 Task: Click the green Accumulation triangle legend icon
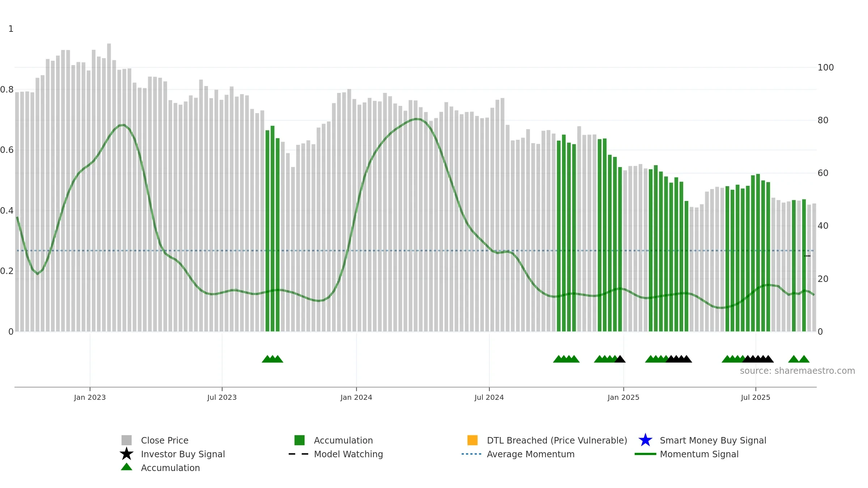tap(127, 467)
